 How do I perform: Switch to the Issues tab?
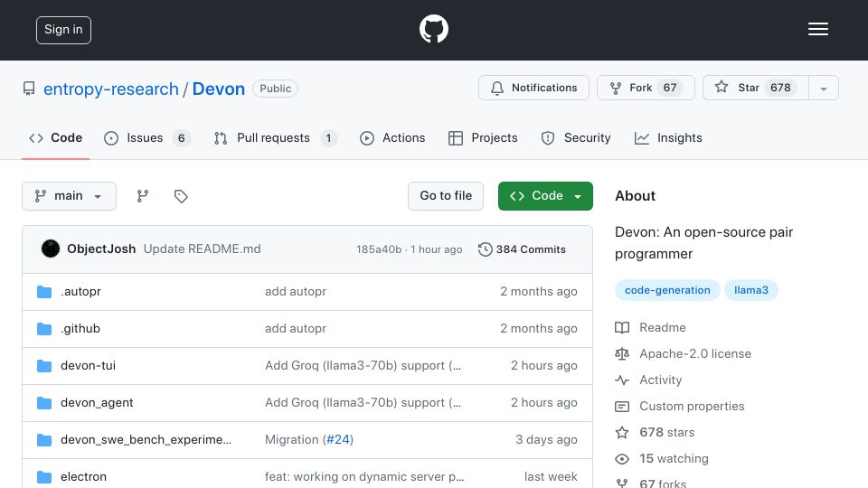[x=147, y=138]
